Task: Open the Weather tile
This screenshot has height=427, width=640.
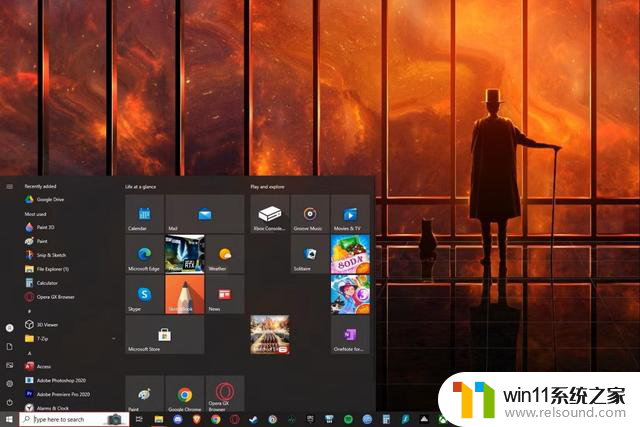Action: click(225, 254)
